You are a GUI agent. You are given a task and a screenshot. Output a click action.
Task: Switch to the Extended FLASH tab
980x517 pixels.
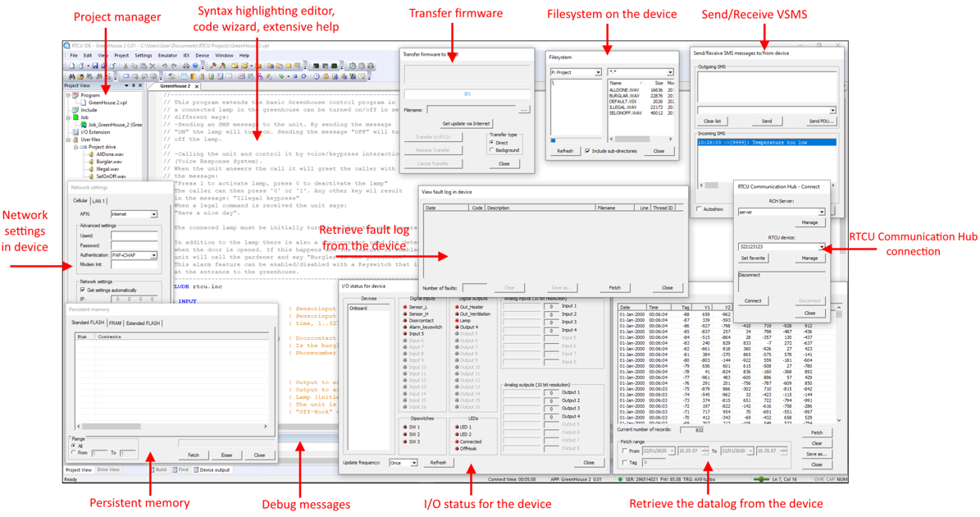tap(144, 323)
